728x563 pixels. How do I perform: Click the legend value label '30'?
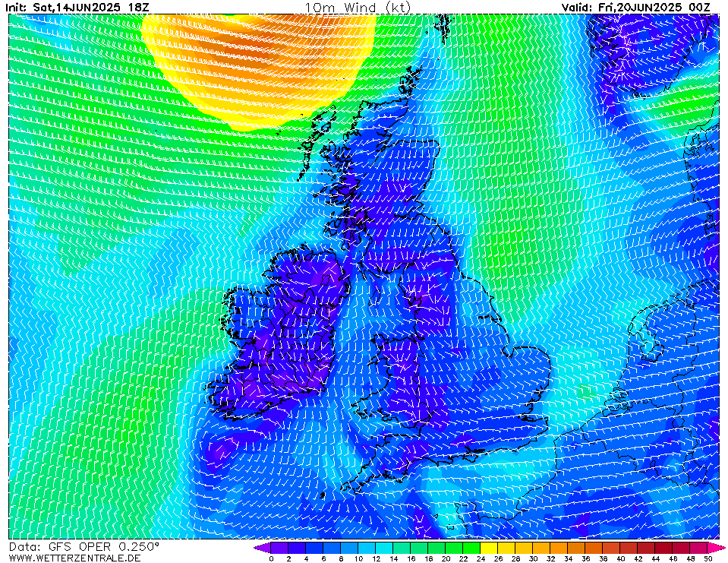tap(533, 558)
